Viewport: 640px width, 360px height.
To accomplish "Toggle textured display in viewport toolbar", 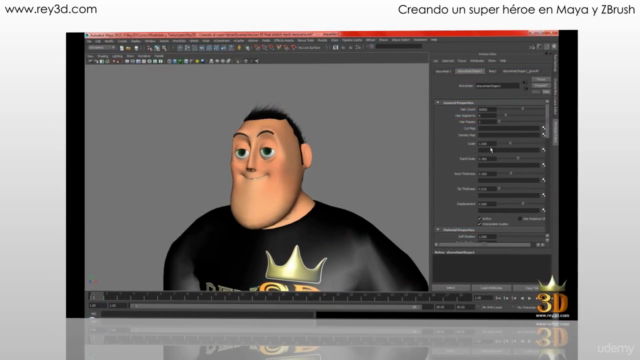I will click(191, 61).
